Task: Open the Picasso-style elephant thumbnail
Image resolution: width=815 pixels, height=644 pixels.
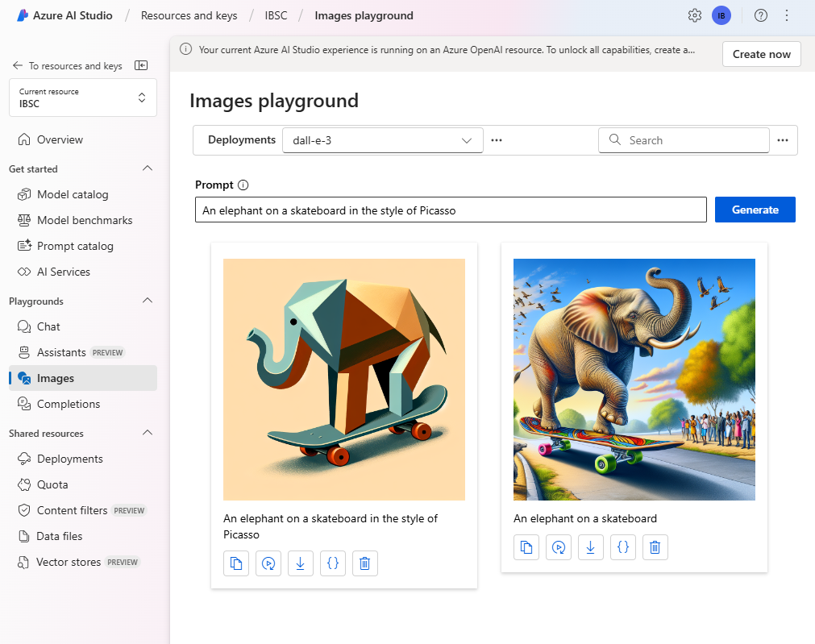Action: click(x=344, y=380)
